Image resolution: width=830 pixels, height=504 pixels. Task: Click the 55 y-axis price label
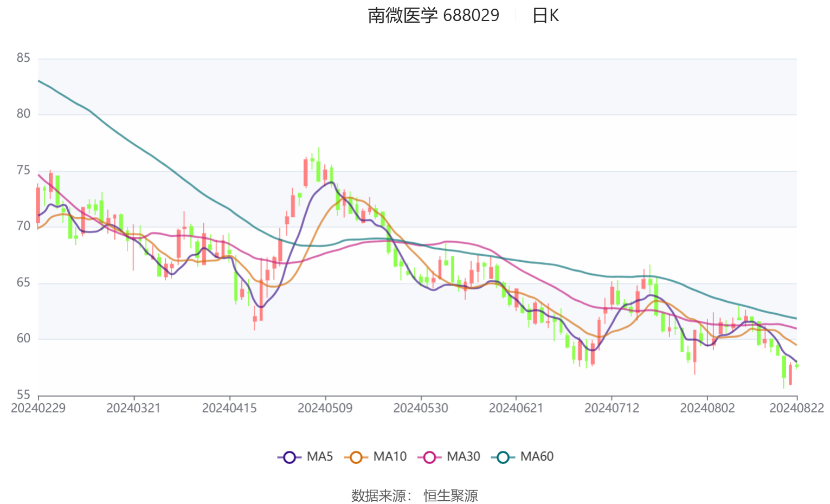coord(23,395)
